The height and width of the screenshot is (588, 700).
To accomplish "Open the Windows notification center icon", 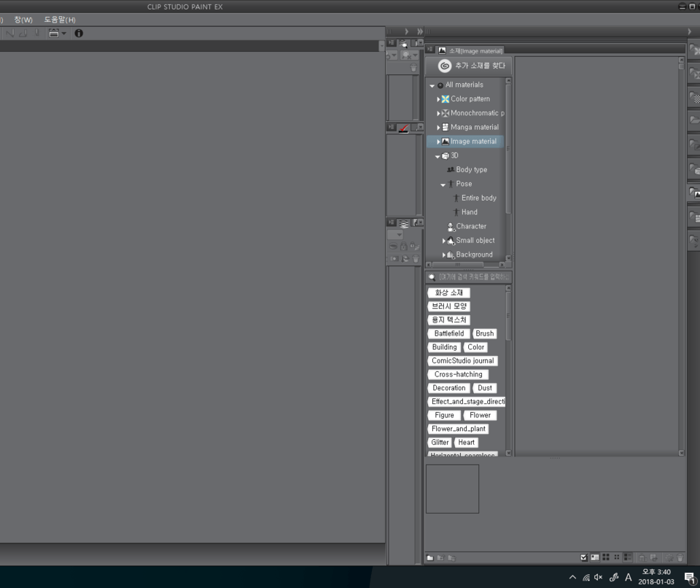I will [x=690, y=578].
